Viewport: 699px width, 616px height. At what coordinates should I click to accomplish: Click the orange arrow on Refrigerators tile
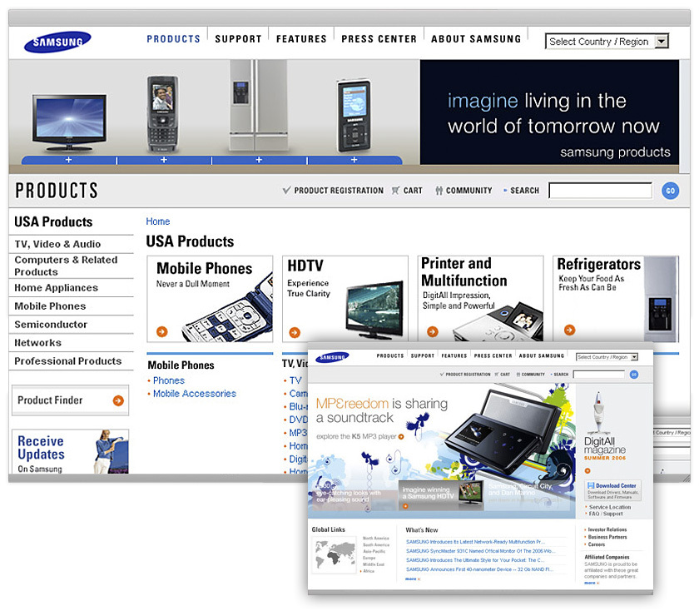pyautogui.click(x=569, y=330)
